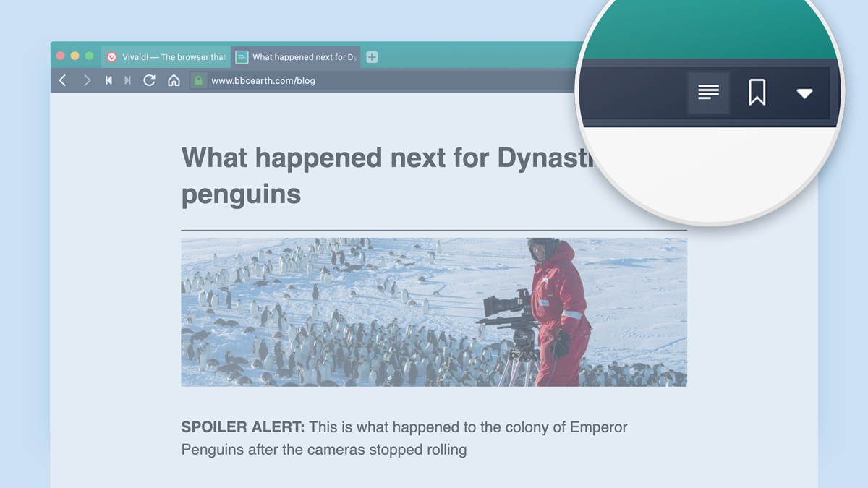Image resolution: width=868 pixels, height=488 pixels.
Task: Click the article headline about Dynasties penguins
Action: point(387,175)
